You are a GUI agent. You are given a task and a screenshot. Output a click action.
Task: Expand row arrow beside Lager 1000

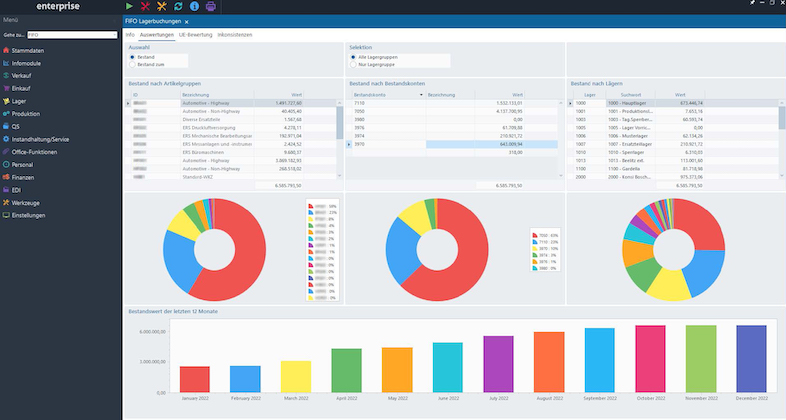[x=570, y=103]
